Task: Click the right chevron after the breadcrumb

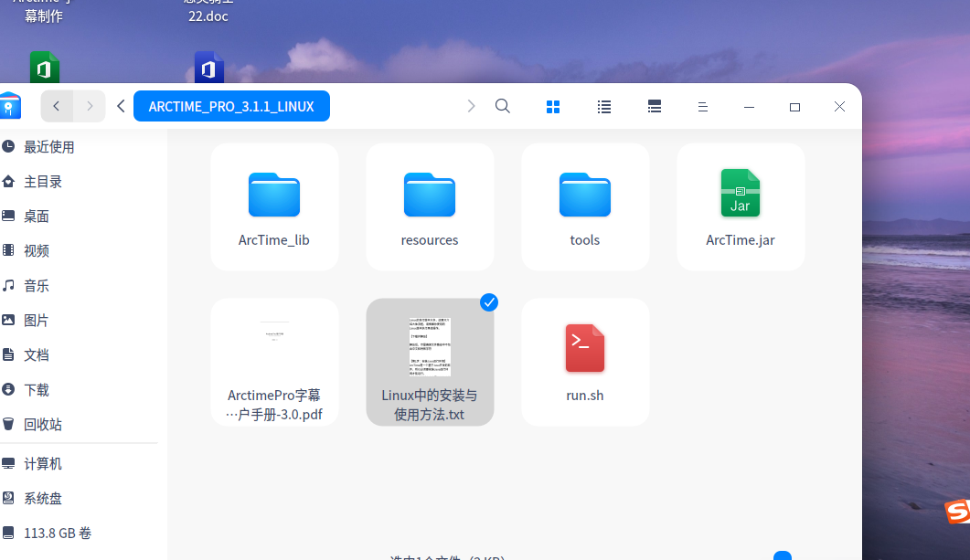Action: [x=471, y=106]
